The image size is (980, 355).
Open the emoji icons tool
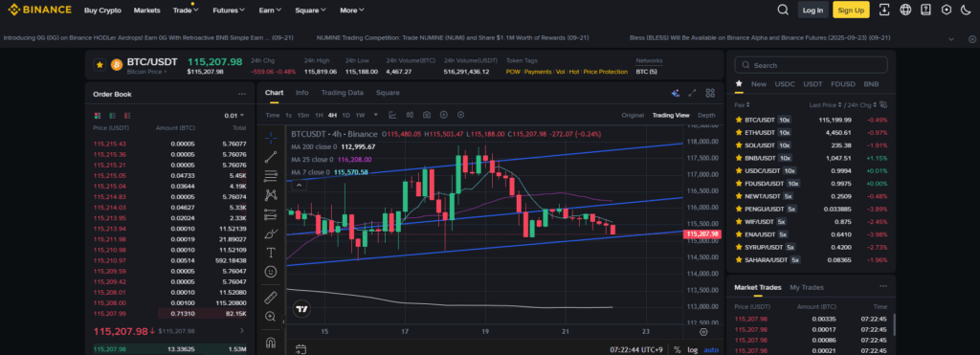coord(271,272)
